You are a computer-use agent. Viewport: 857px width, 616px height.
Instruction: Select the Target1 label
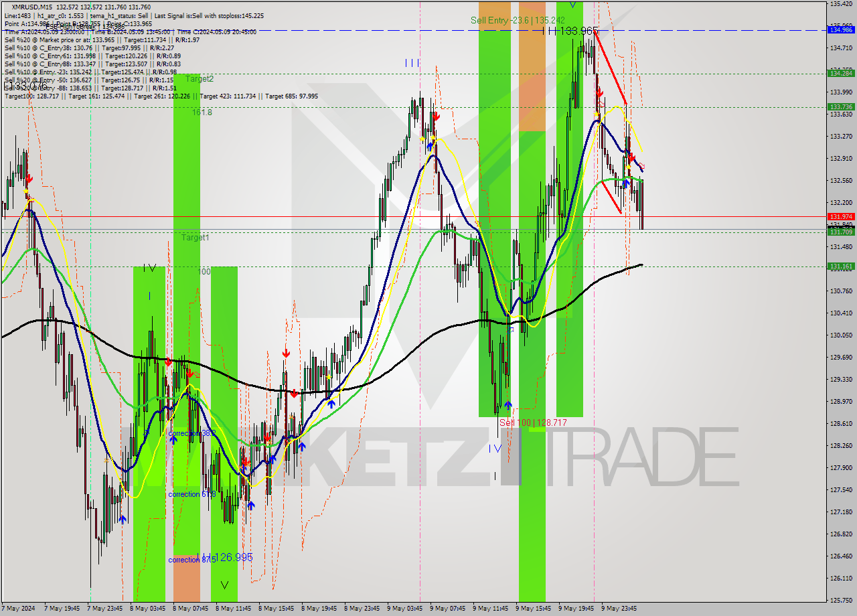(195, 238)
